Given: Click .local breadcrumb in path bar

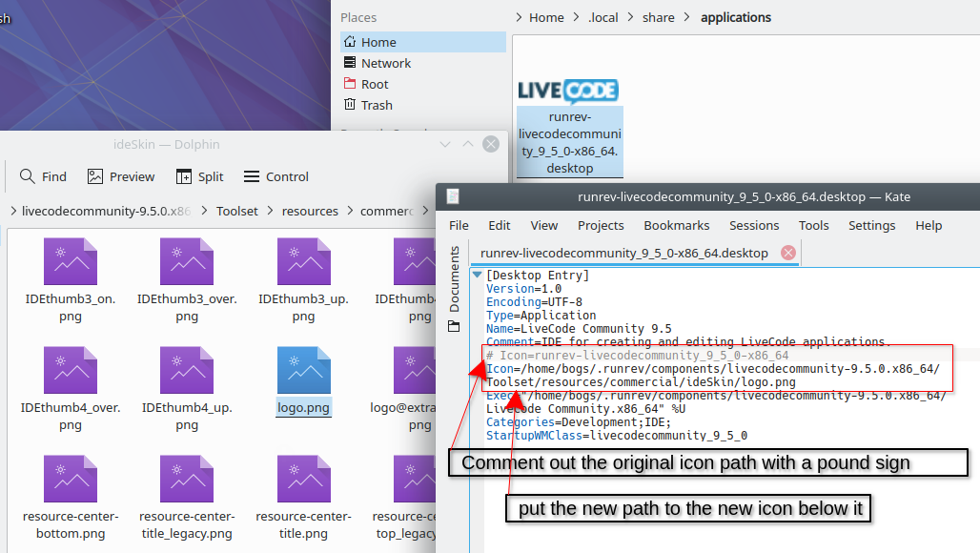Looking at the screenshot, I should (603, 17).
